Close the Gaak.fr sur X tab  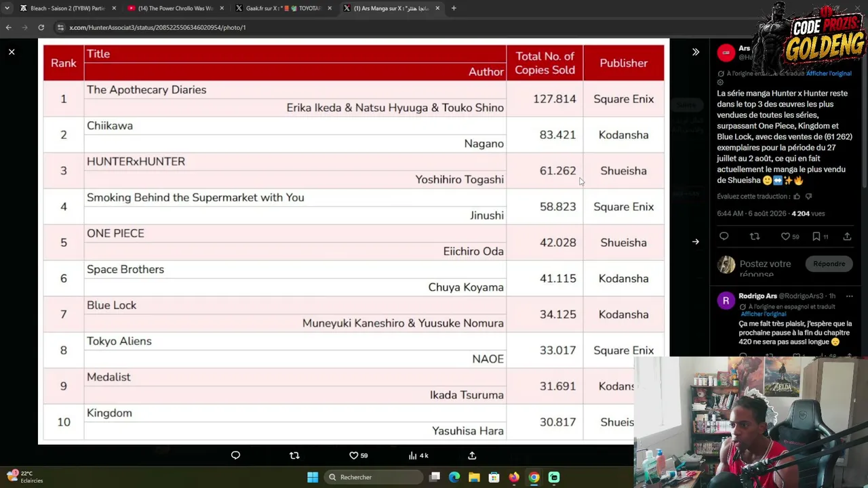coord(330,8)
